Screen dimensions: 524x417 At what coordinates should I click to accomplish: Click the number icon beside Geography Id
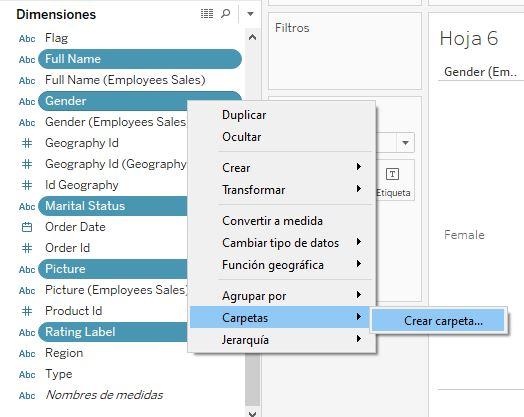[x=27, y=143]
